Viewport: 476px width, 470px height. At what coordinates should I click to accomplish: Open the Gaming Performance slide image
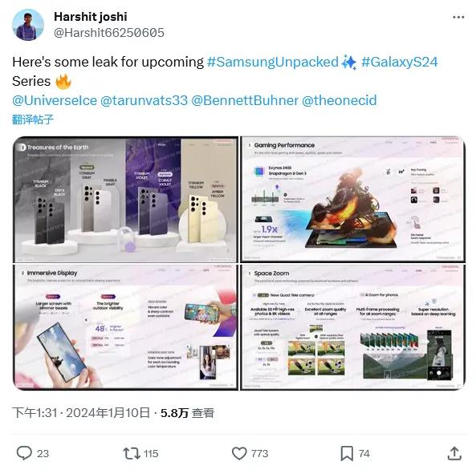pos(352,200)
